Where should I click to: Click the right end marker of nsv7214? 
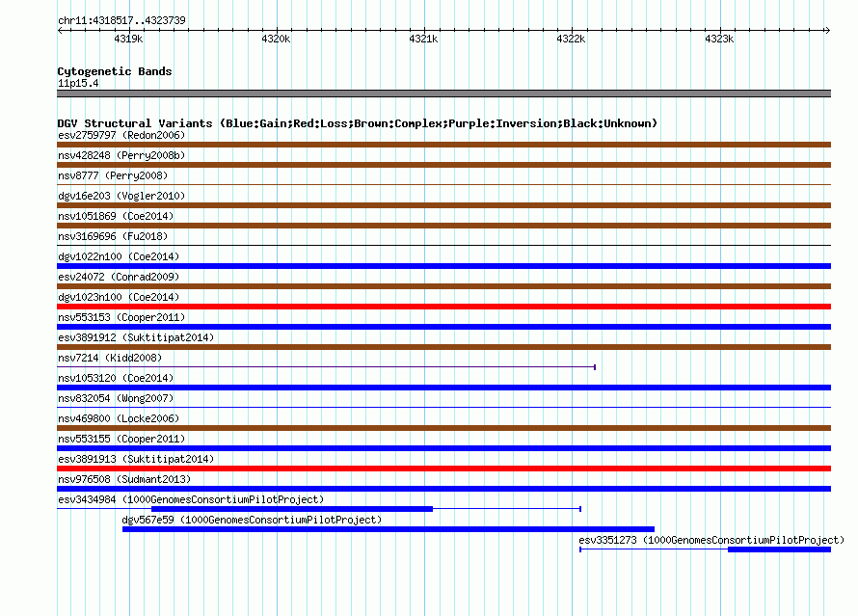(595, 367)
